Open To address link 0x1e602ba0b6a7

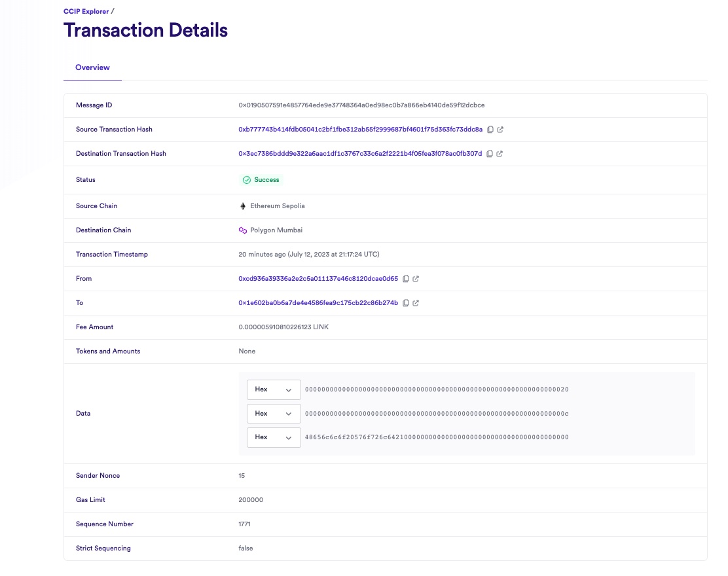tap(318, 303)
